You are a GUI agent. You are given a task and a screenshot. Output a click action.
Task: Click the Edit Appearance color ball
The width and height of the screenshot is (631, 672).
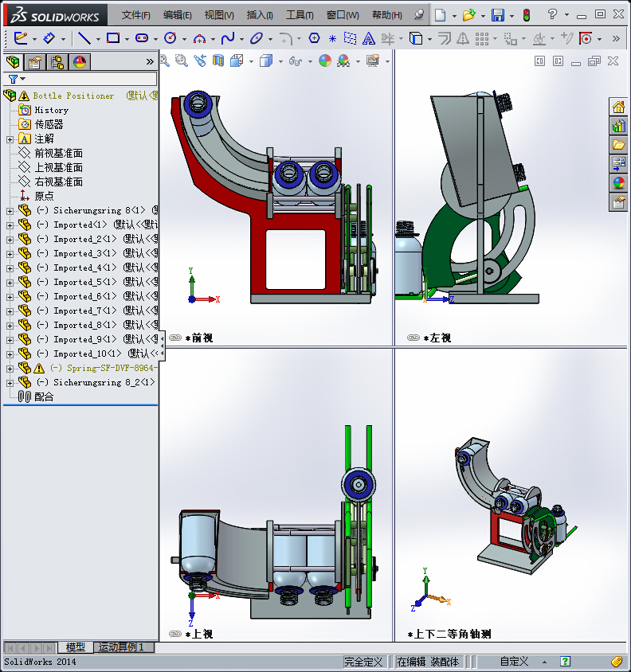coord(325,61)
